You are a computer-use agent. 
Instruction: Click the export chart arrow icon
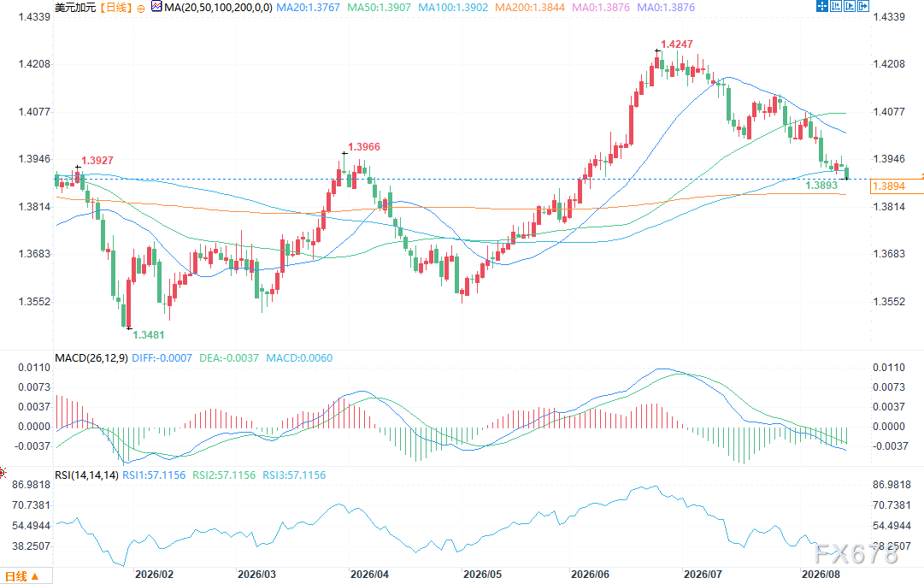click(x=863, y=6)
